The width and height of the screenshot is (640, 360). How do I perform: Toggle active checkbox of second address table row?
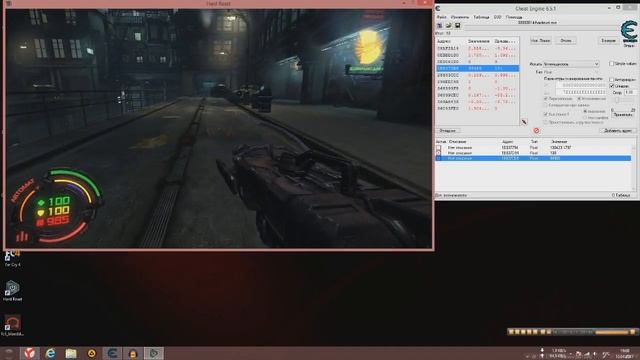tap(438, 153)
